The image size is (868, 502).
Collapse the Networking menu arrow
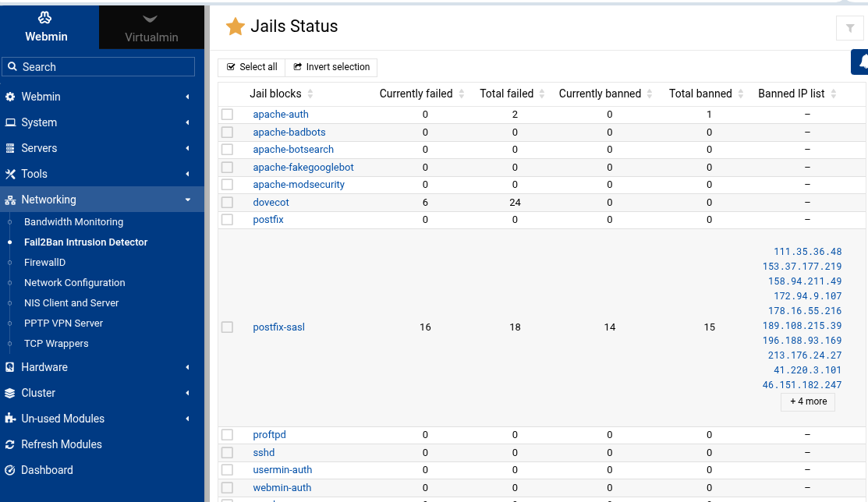(188, 200)
